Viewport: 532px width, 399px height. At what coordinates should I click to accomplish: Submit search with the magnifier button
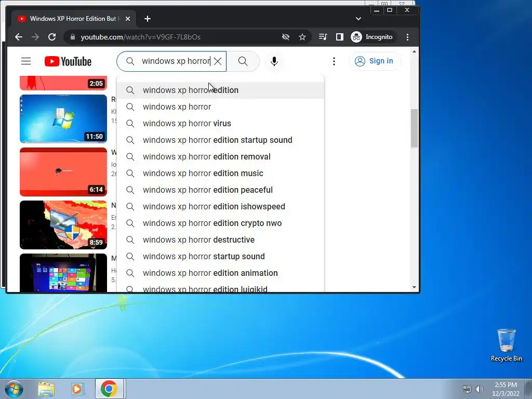point(243,61)
